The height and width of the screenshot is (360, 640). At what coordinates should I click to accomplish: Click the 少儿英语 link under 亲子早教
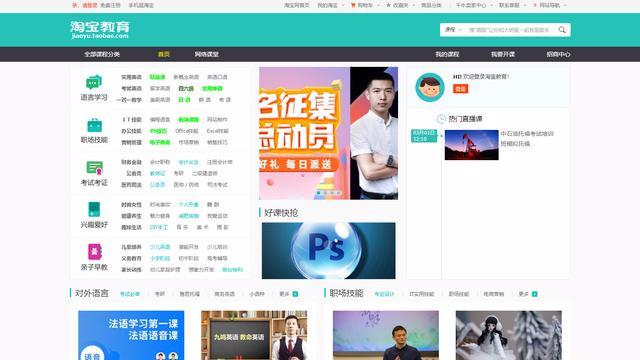click(x=160, y=247)
